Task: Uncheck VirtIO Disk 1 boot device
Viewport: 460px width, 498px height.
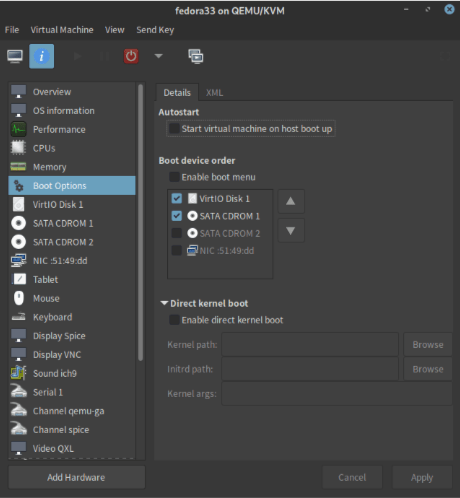Action: pos(177,199)
